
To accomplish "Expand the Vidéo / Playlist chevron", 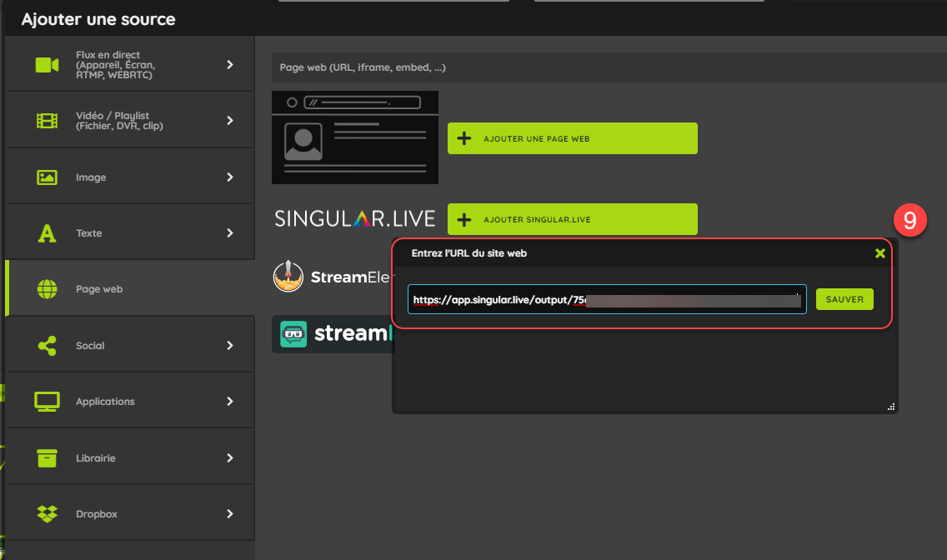I will pos(230,121).
